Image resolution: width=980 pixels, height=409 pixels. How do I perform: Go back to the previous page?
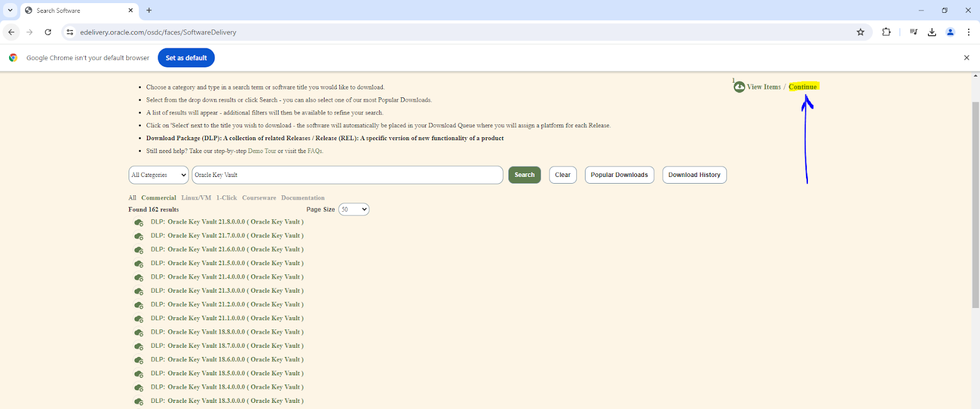pos(11,32)
